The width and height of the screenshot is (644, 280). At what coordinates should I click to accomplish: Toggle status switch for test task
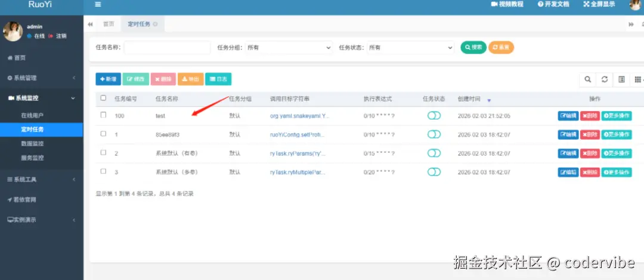[x=434, y=116]
